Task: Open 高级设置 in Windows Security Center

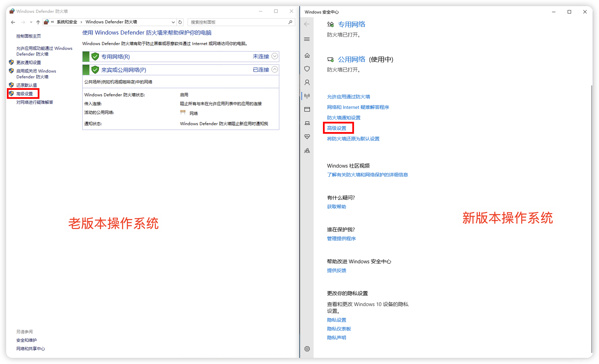Action: click(337, 128)
